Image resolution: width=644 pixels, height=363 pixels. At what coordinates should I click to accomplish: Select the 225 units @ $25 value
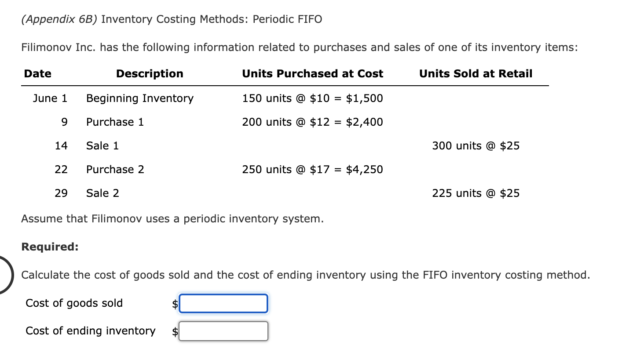476,193
